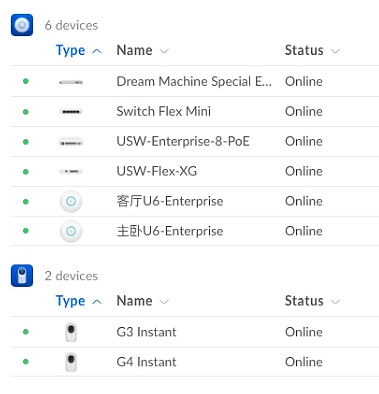The height and width of the screenshot is (394, 379).
Task: Click Online status of USW-Flex-XG
Action: click(304, 171)
